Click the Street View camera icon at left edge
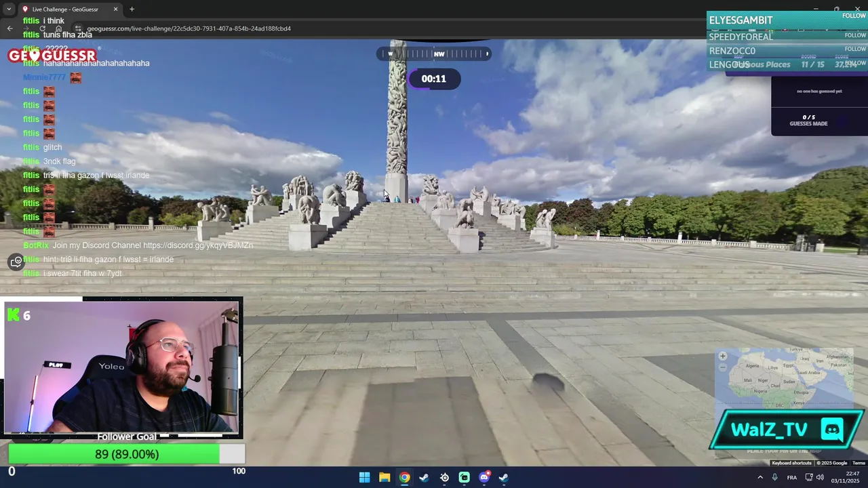868x488 pixels. pyautogui.click(x=16, y=262)
